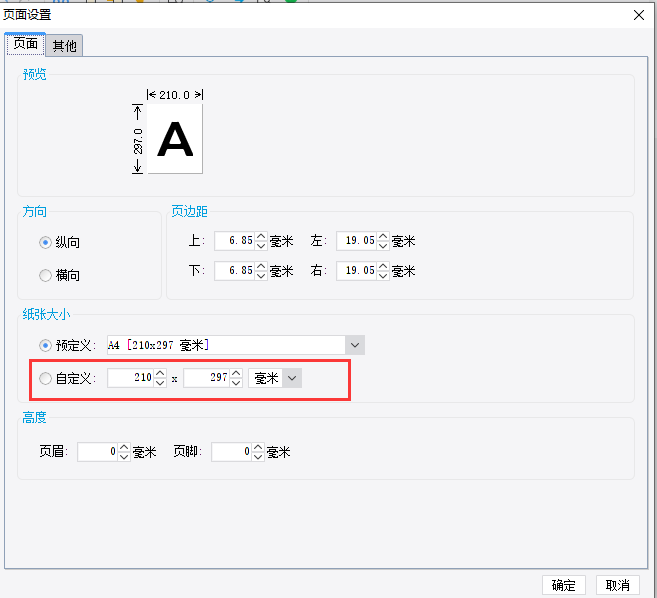Image resolution: width=657 pixels, height=598 pixels.
Task: Close the 页面设置 dialog window
Action: [x=639, y=16]
